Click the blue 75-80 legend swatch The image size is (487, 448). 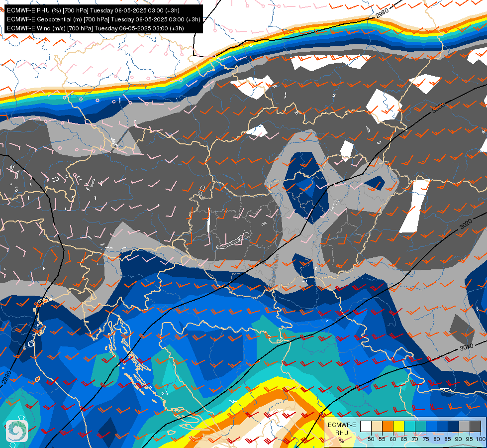click(431, 426)
